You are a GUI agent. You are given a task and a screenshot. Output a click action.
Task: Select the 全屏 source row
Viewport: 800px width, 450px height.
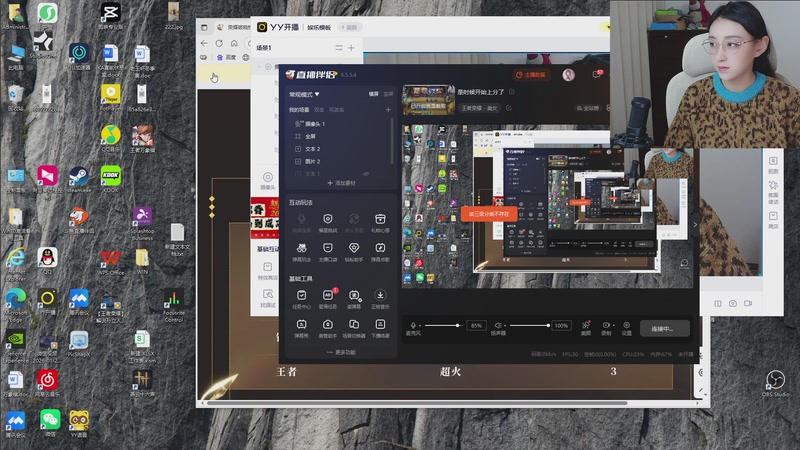pos(340,136)
